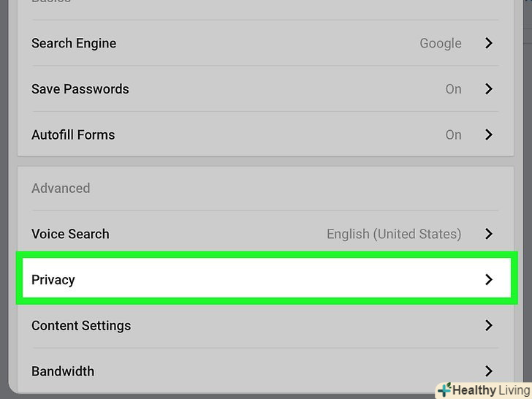This screenshot has height=399, width=532.
Task: Tap the Content Settings chevron arrow
Action: (489, 326)
